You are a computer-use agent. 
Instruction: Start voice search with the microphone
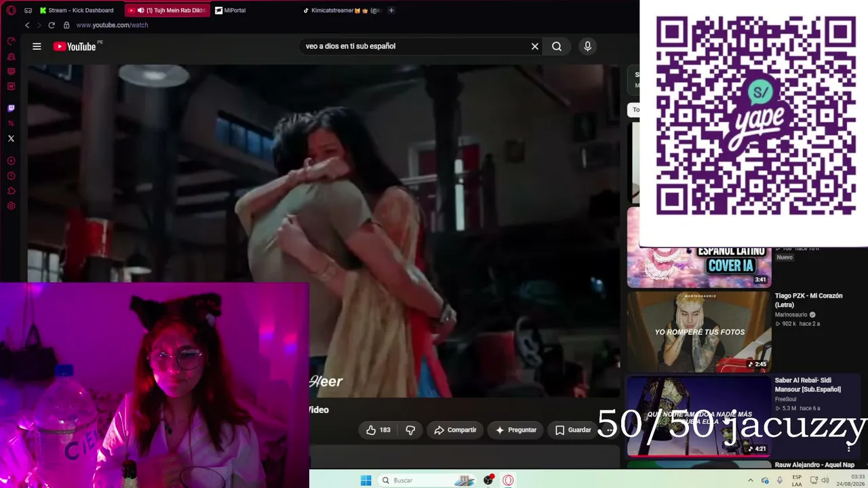pos(587,46)
